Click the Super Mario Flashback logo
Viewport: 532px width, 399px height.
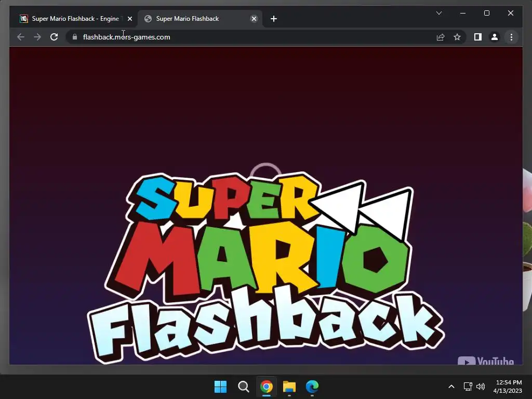pos(265,268)
